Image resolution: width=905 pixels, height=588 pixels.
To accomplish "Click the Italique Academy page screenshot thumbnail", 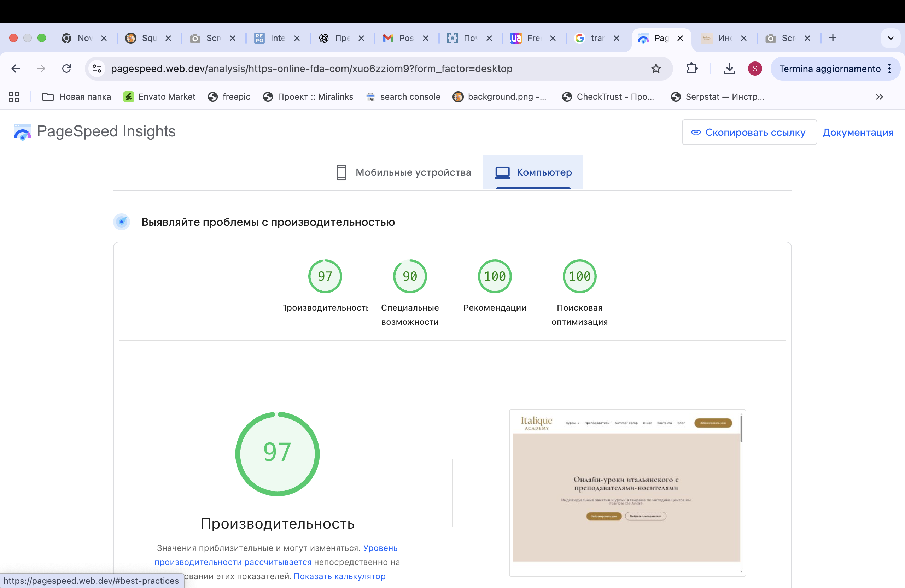I will [x=627, y=493].
